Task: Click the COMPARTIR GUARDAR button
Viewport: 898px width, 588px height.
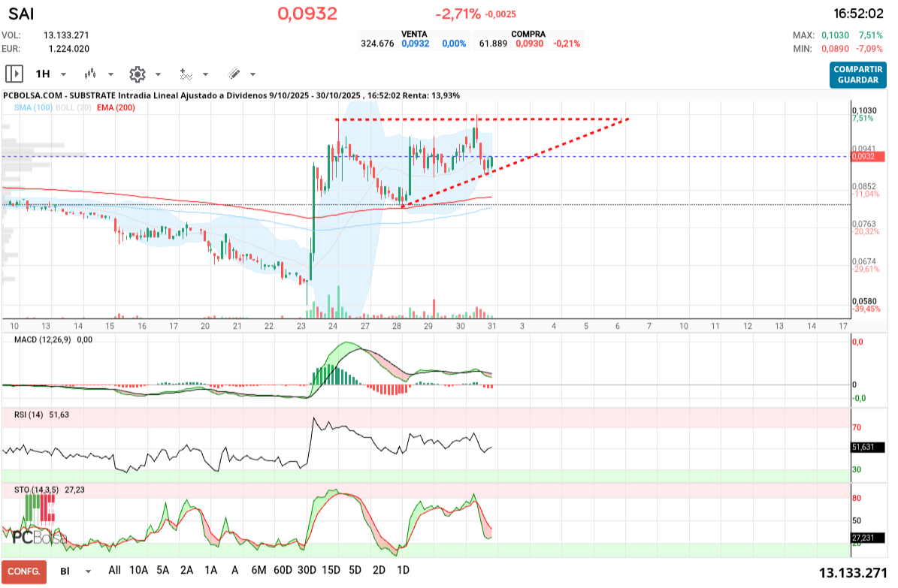Action: (x=857, y=73)
